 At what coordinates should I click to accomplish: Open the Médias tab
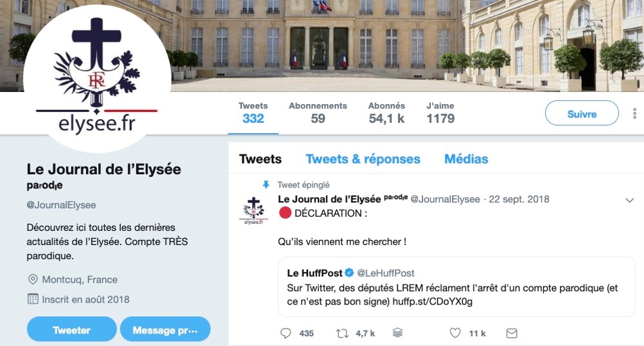(x=466, y=159)
